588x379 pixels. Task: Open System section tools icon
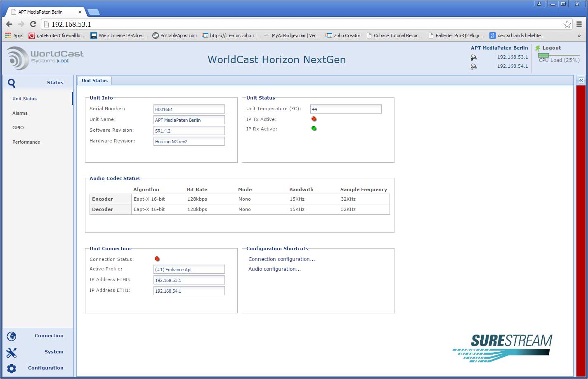(12, 353)
